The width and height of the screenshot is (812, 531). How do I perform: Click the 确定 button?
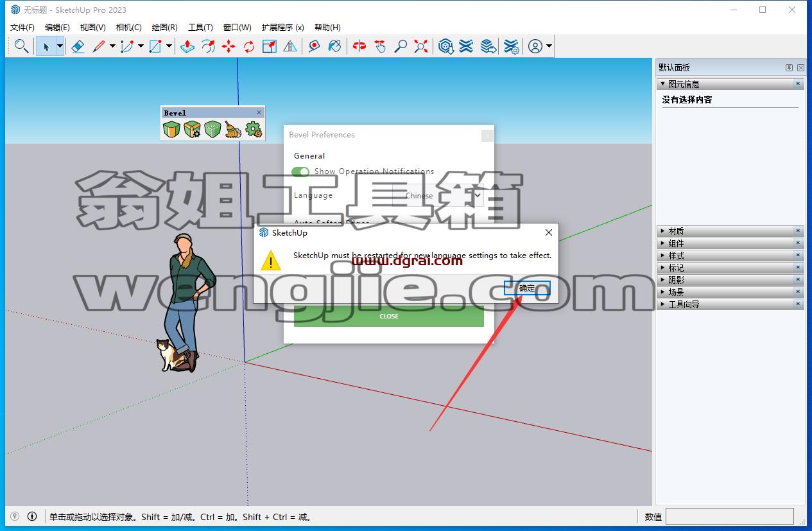pyautogui.click(x=527, y=288)
